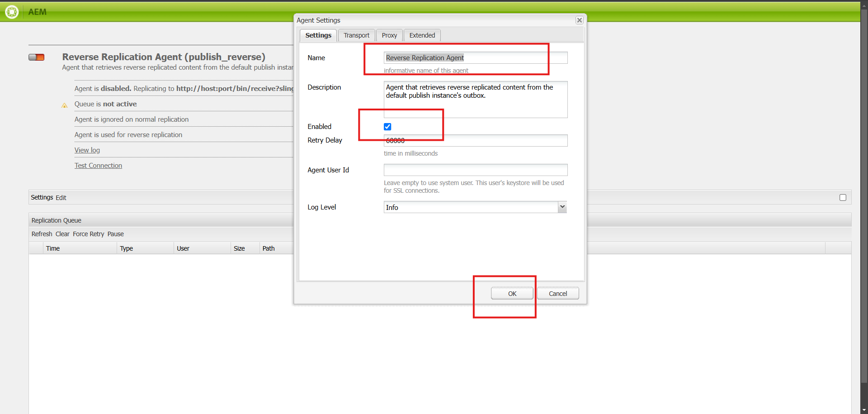This screenshot has width=868, height=414.
Task: Click the agent disabled status icon
Action: pyautogui.click(x=36, y=57)
